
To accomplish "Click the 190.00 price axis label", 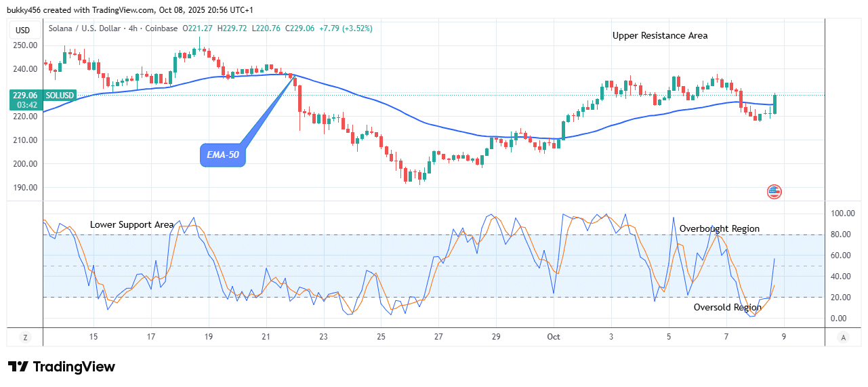I will click(x=24, y=188).
